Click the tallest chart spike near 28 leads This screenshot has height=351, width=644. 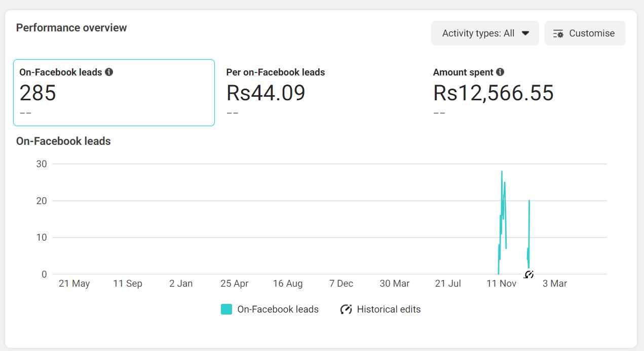click(x=502, y=172)
